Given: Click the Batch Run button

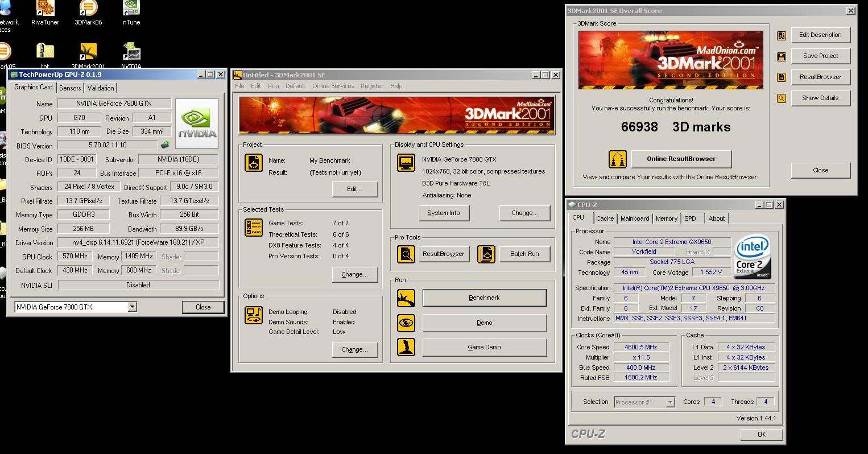Looking at the screenshot, I should [524, 254].
